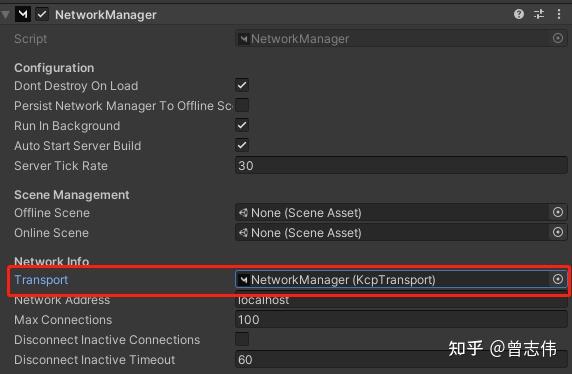Open object picker for Transport field
Screen dimensions: 572x374
[x=558, y=279]
